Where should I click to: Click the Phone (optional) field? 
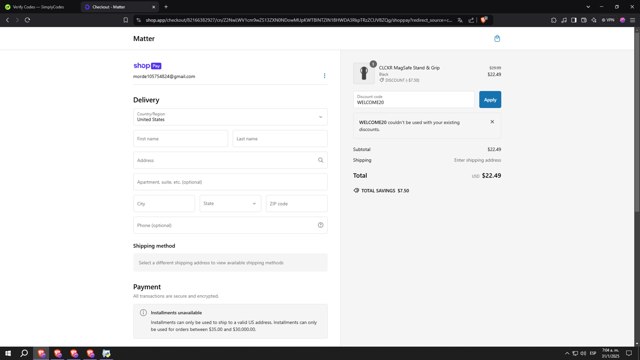tap(230, 225)
